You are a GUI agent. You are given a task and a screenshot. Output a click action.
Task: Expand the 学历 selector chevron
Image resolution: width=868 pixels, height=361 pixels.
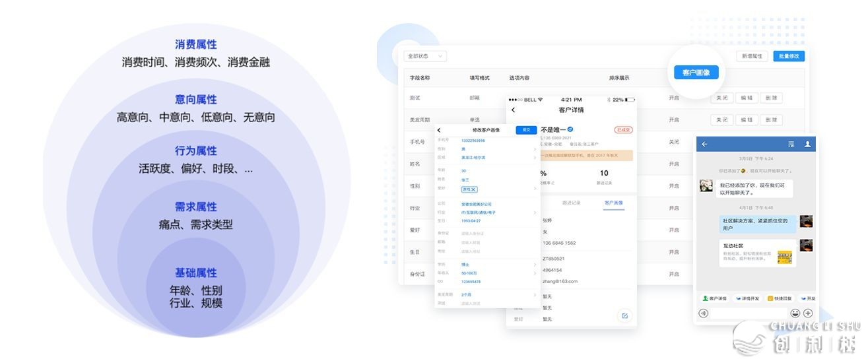535,265
